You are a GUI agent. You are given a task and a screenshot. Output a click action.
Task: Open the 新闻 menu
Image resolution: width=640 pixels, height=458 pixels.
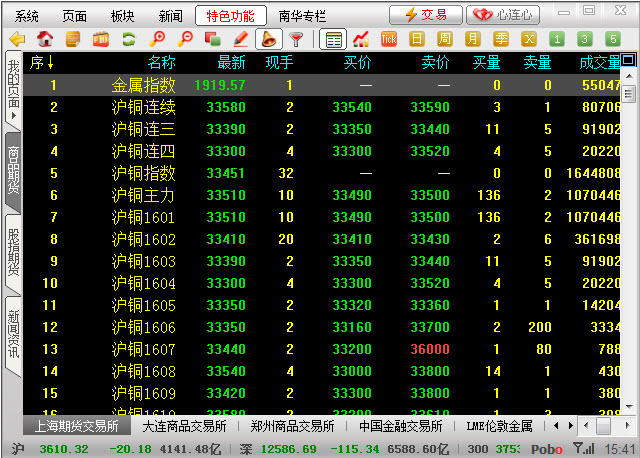[170, 16]
